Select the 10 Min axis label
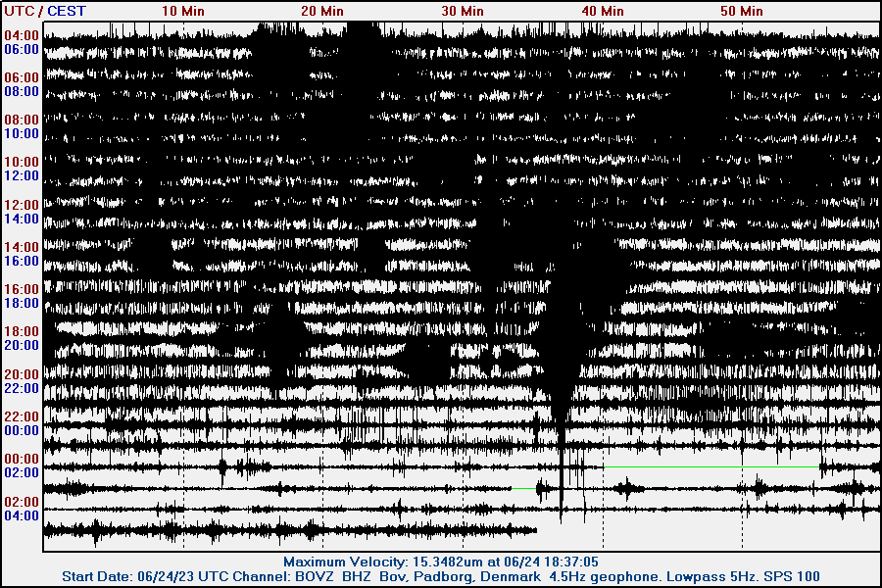Screen dimensions: 882x588 (x=183, y=11)
